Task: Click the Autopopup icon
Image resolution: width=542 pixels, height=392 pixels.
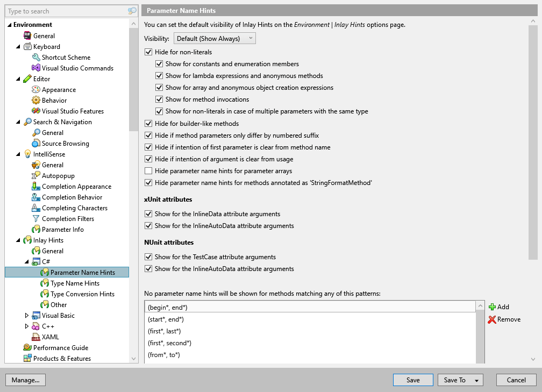Action: click(36, 175)
